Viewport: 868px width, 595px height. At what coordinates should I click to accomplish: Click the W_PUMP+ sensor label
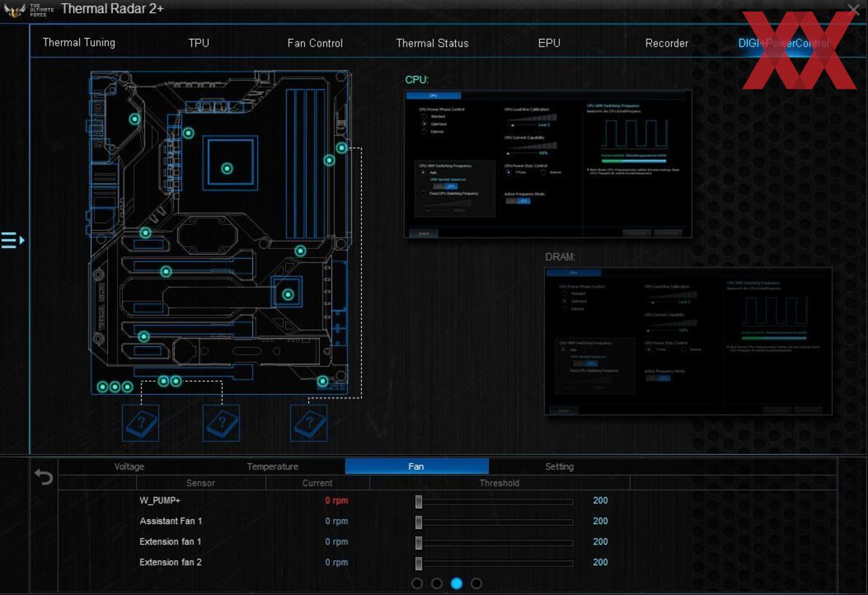tap(160, 501)
